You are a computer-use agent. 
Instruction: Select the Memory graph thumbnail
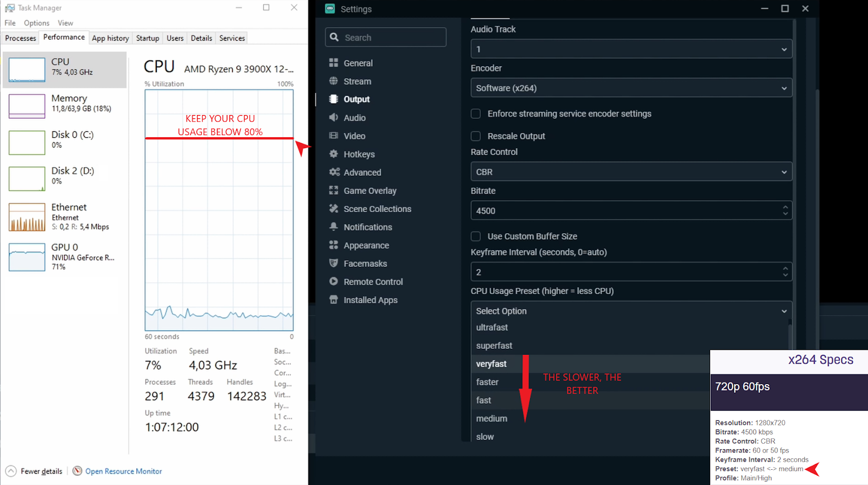click(x=27, y=106)
